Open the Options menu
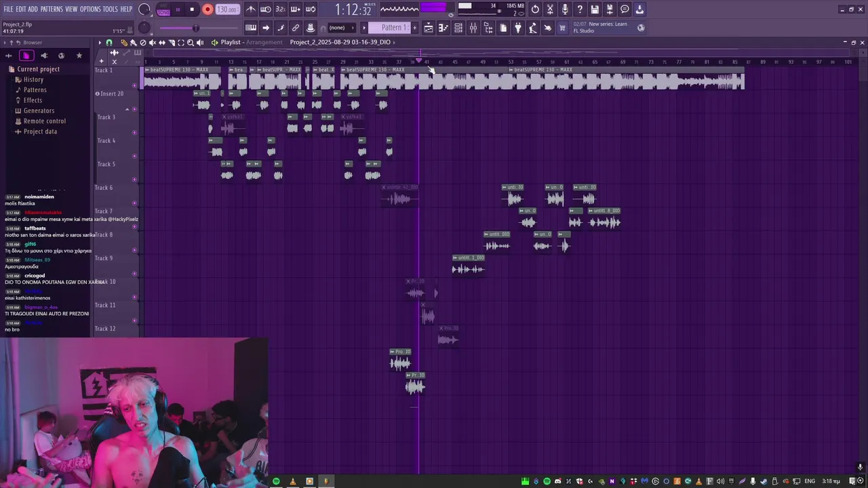Image resolution: width=868 pixels, height=488 pixels. pyautogui.click(x=90, y=9)
